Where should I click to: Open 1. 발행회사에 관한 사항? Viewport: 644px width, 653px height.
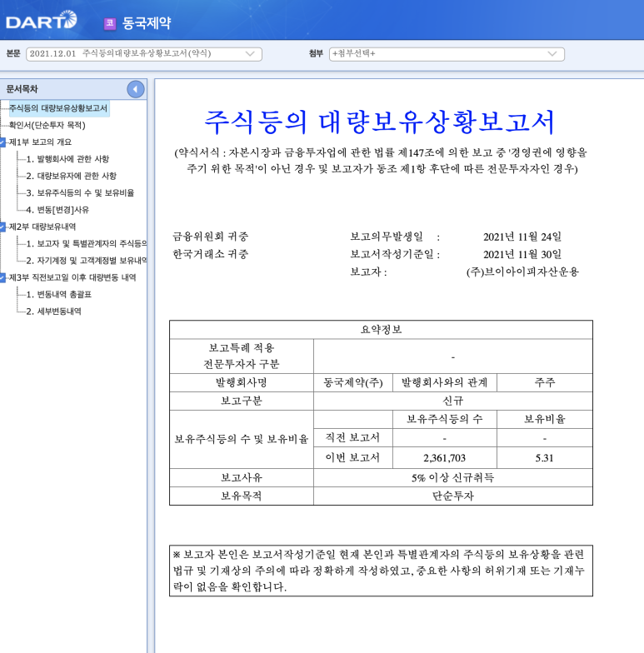67,159
